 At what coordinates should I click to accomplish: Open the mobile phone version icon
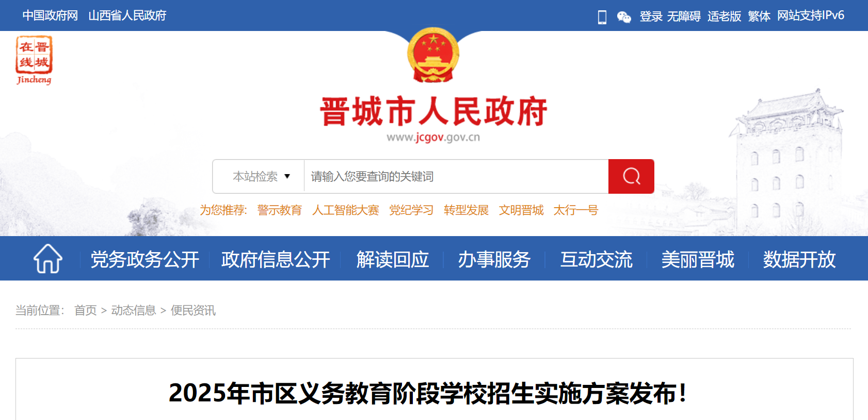602,17
